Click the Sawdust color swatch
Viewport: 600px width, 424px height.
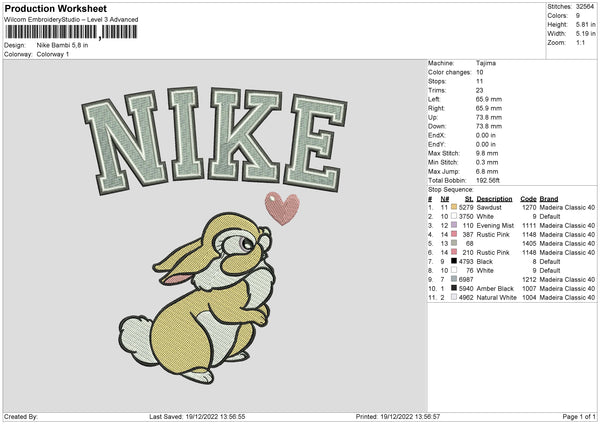point(454,207)
